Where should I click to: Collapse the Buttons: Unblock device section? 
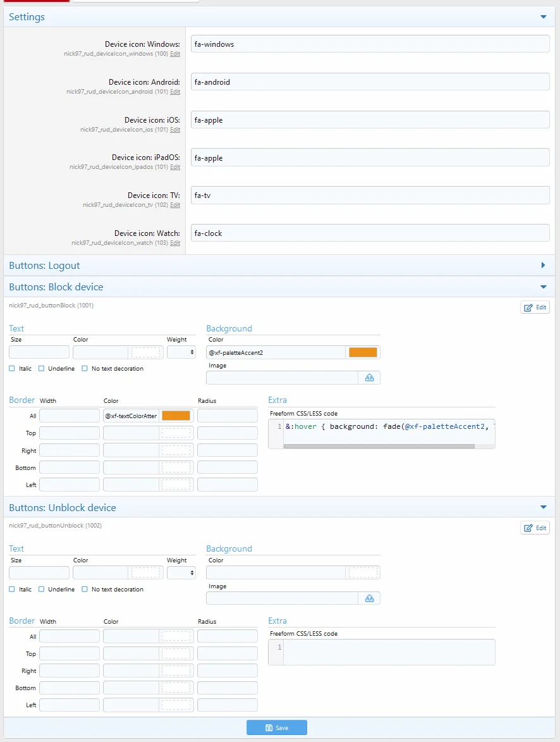(543, 507)
